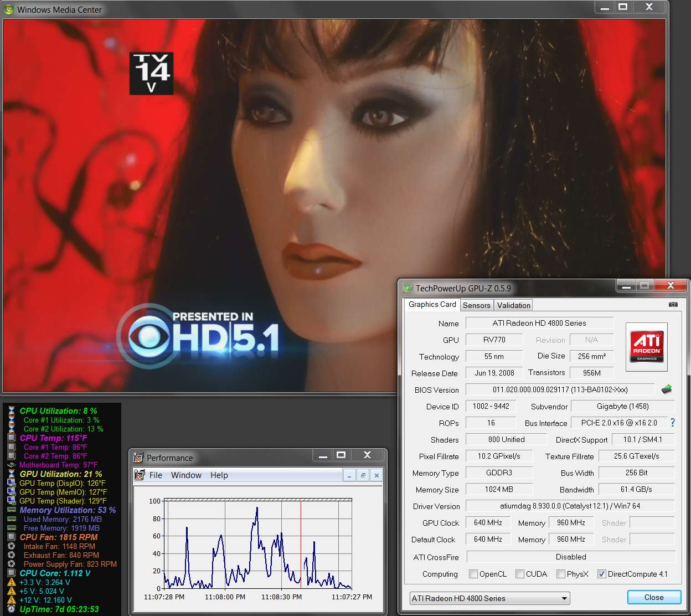Image resolution: width=691 pixels, height=616 pixels.
Task: Toggle the PhysX checkbox
Action: pos(561,574)
